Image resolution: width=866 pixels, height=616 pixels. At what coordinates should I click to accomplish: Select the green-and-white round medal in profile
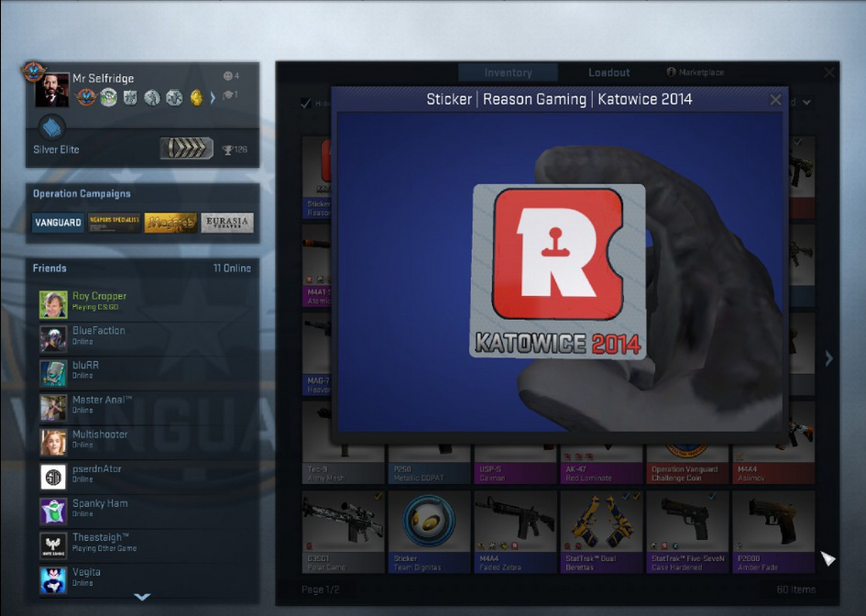click(108, 98)
